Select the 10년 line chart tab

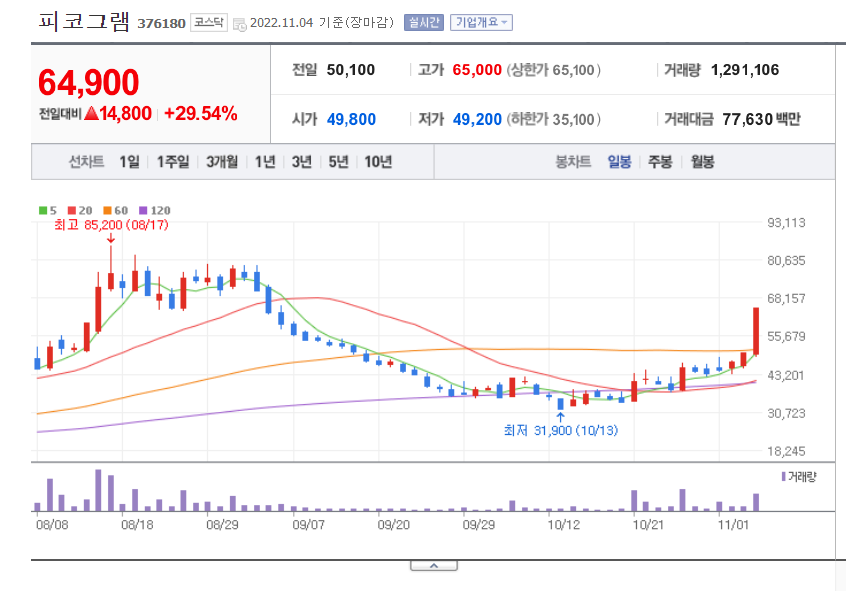pos(378,161)
